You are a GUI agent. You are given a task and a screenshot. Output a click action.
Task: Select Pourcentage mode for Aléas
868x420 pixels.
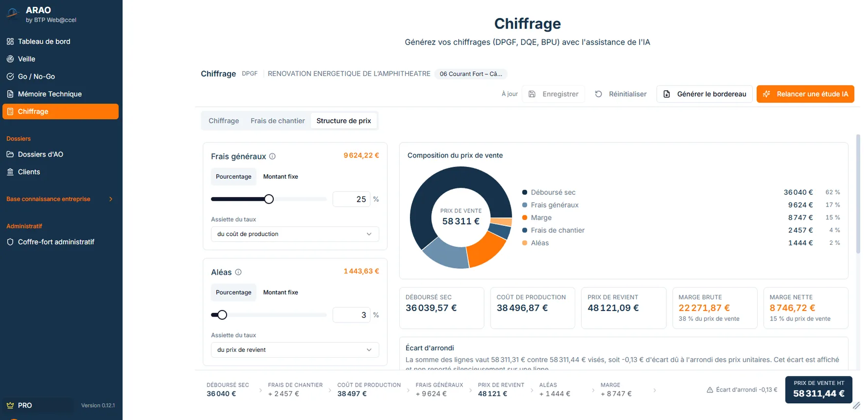pos(233,292)
